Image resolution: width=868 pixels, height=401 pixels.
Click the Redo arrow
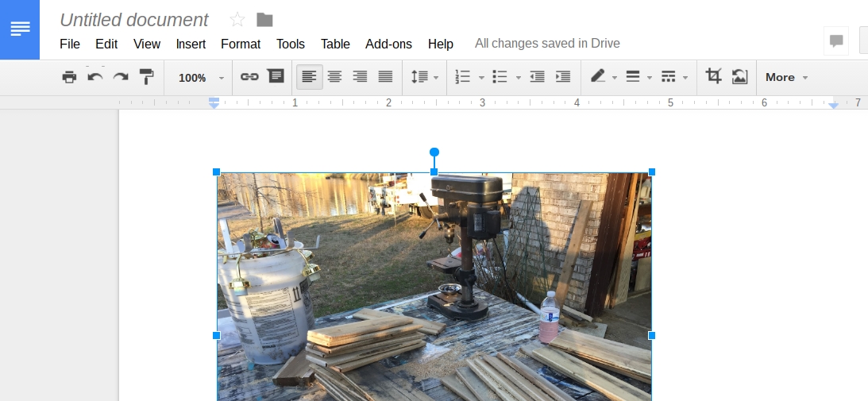pyautogui.click(x=121, y=77)
